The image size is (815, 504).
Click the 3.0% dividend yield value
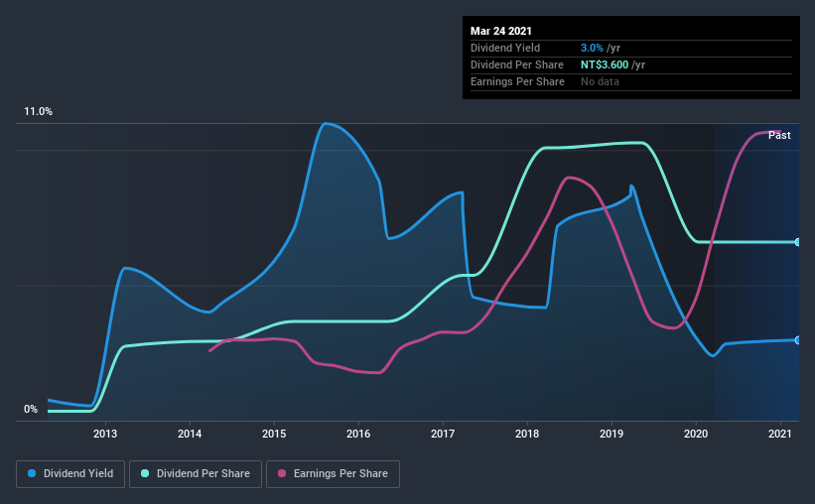(x=592, y=49)
